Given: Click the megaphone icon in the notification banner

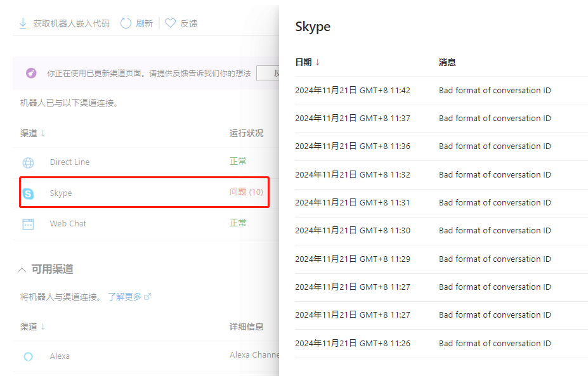Looking at the screenshot, I should pyautogui.click(x=31, y=73).
